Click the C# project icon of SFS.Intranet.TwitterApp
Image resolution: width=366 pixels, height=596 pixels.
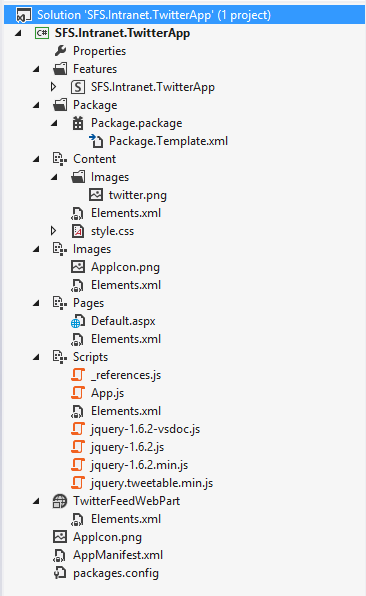coord(42,33)
